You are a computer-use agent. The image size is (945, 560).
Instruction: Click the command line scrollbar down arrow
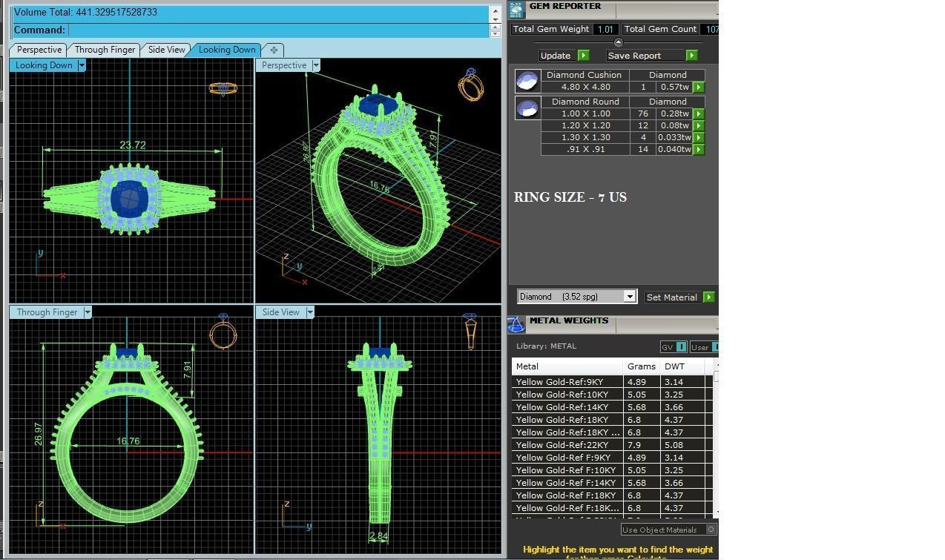pyautogui.click(x=495, y=33)
